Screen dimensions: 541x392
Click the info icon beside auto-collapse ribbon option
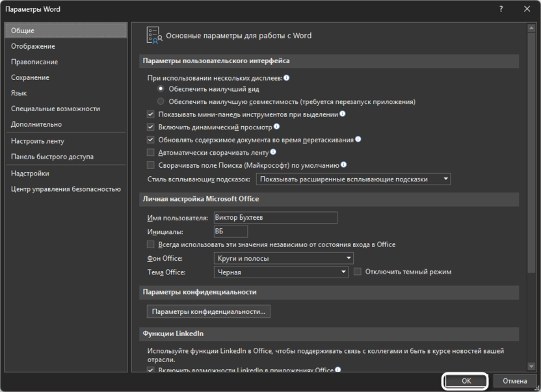coord(273,151)
